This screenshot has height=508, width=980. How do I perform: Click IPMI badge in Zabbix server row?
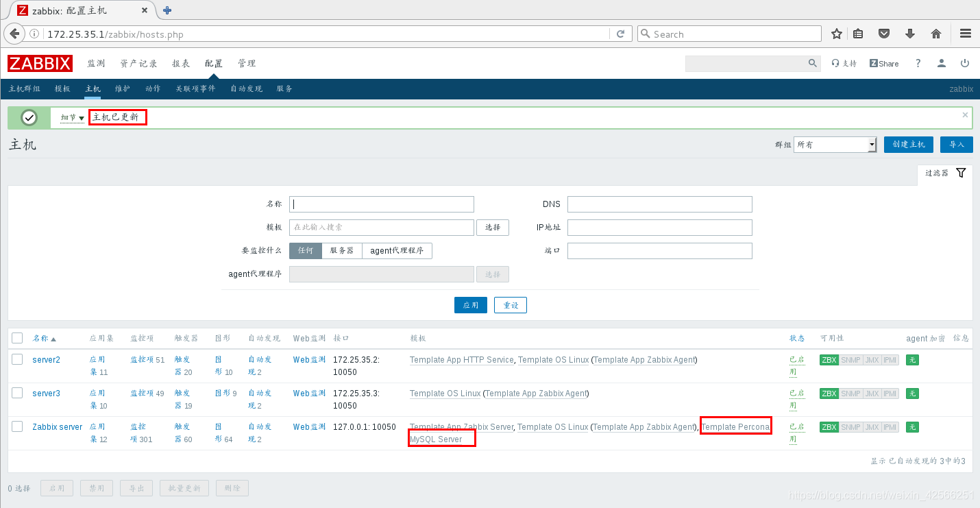(890, 427)
